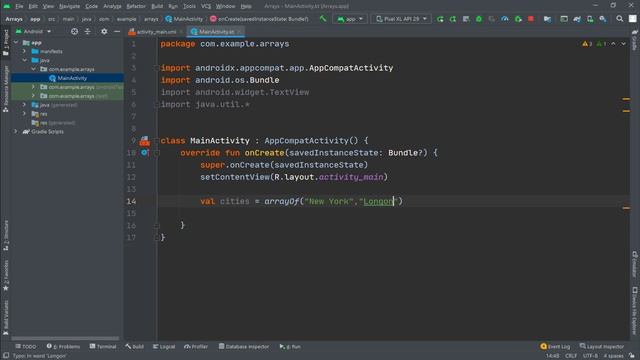Select the res (generated) folder
The image size is (640, 360).
click(54, 123)
